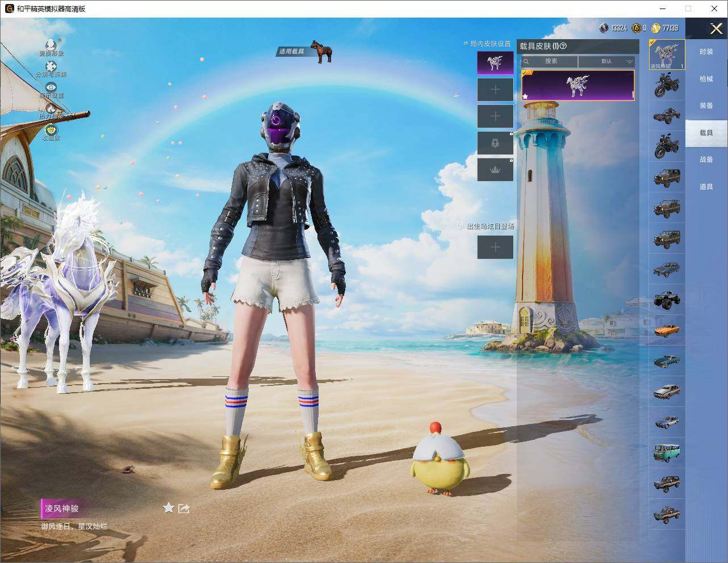Click the 凌风神骏 skin name label

[x=62, y=509]
